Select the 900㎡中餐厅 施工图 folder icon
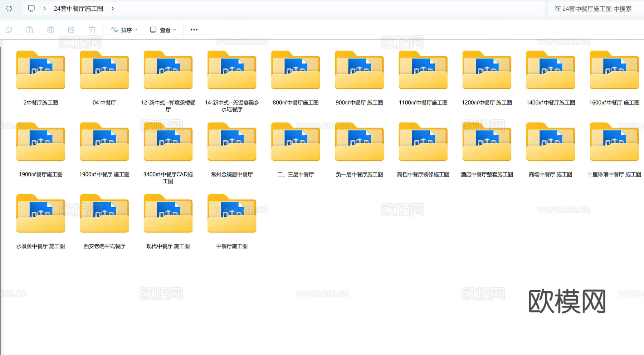The height and width of the screenshot is (355, 644). 359,70
